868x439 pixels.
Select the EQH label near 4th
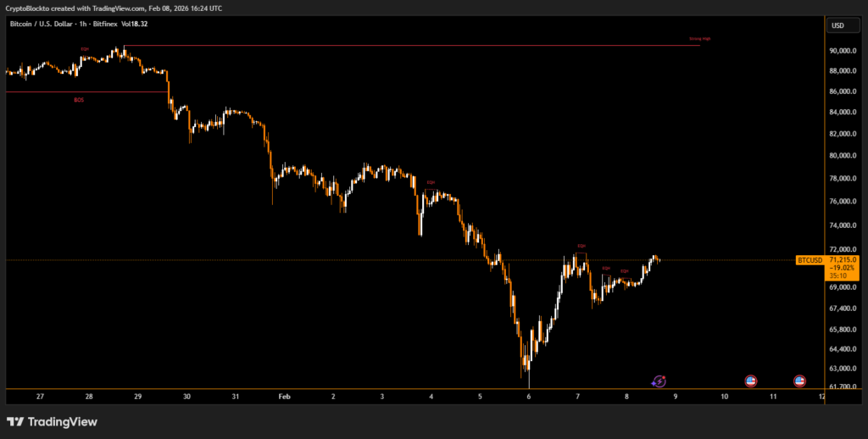point(431,182)
